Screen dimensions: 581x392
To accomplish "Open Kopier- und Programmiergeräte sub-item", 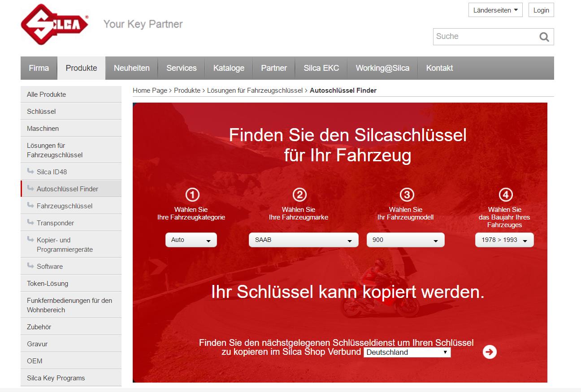I will 71,245.
